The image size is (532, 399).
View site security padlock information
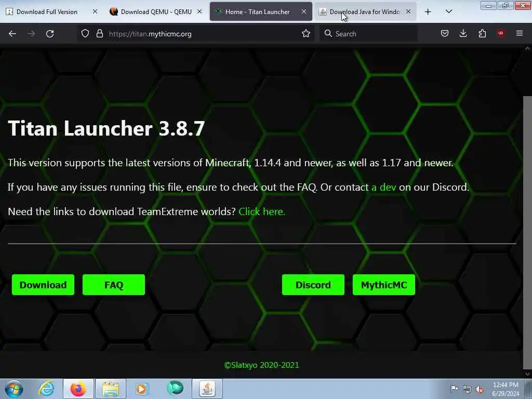coord(99,34)
